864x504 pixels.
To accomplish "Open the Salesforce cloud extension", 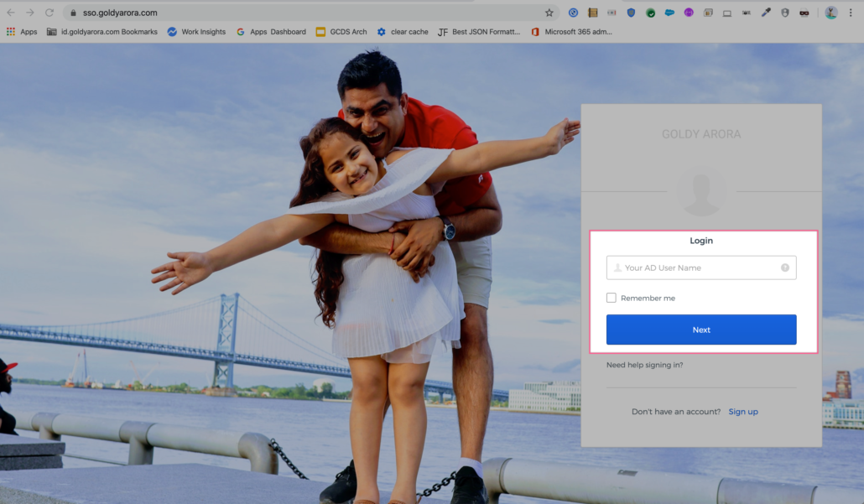I will coord(669,13).
